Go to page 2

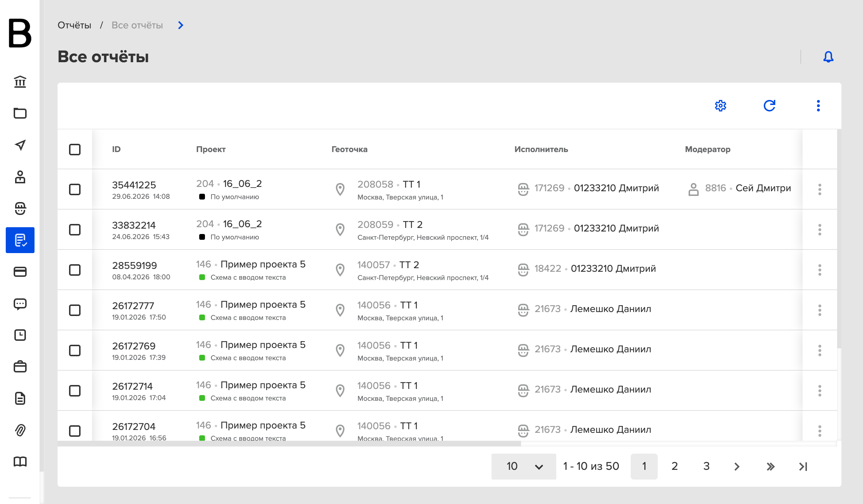click(x=675, y=466)
